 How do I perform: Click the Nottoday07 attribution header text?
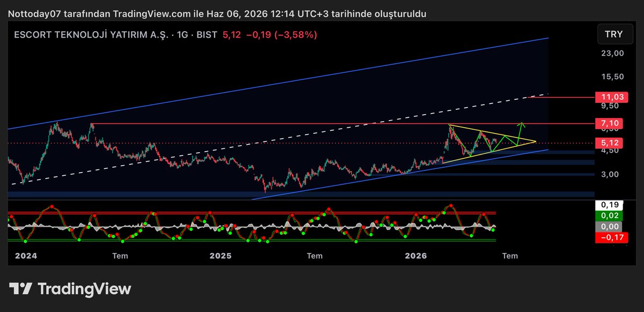point(217,13)
